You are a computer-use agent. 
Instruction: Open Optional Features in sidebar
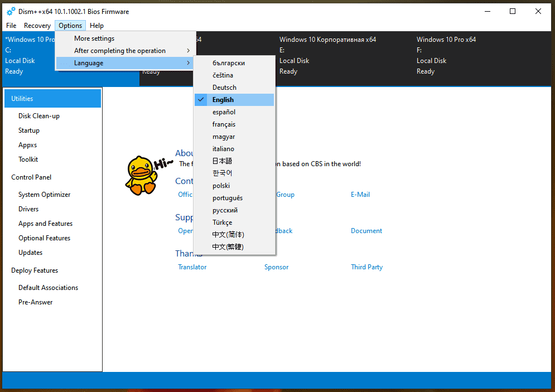(44, 238)
